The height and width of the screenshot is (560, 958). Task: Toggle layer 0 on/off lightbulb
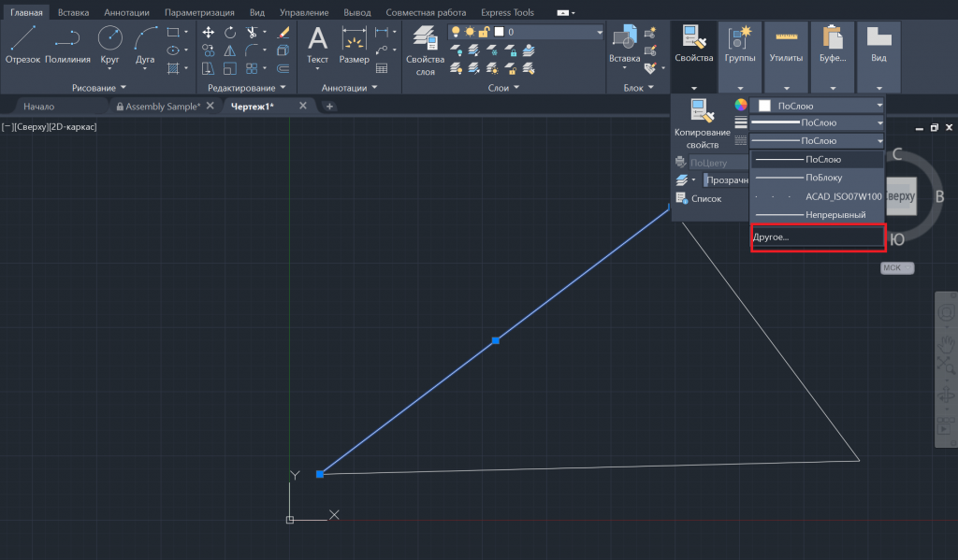pos(456,32)
